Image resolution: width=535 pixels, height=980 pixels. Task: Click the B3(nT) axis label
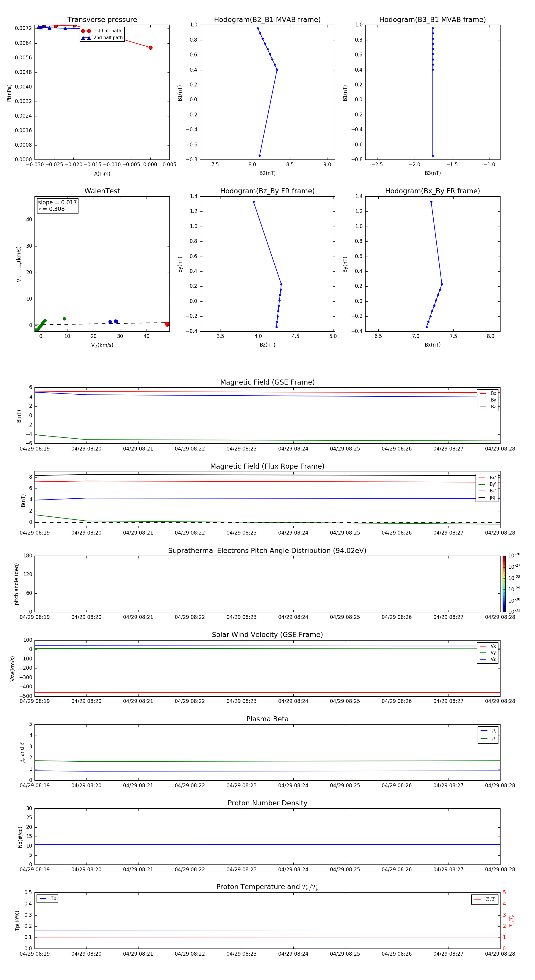[432, 173]
